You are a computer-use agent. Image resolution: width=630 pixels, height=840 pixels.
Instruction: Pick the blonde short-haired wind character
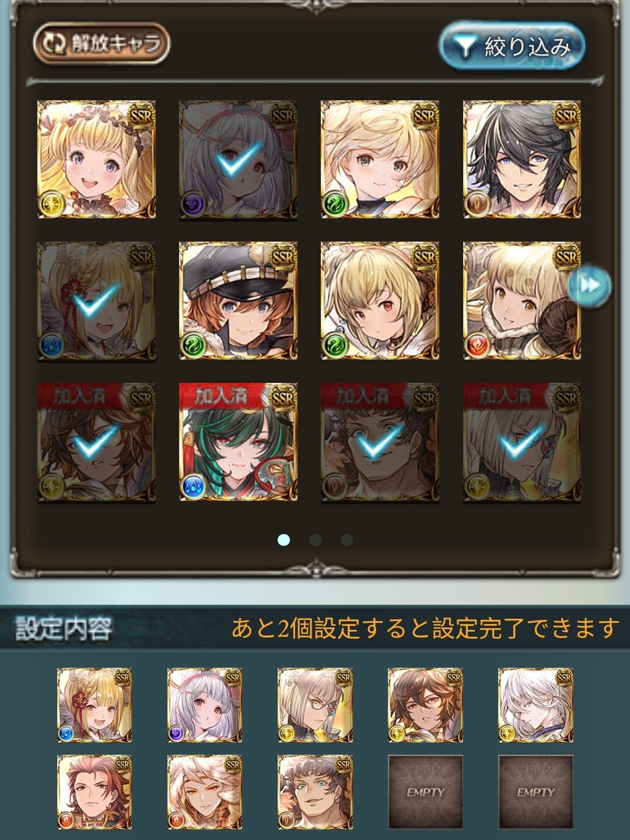click(380, 301)
